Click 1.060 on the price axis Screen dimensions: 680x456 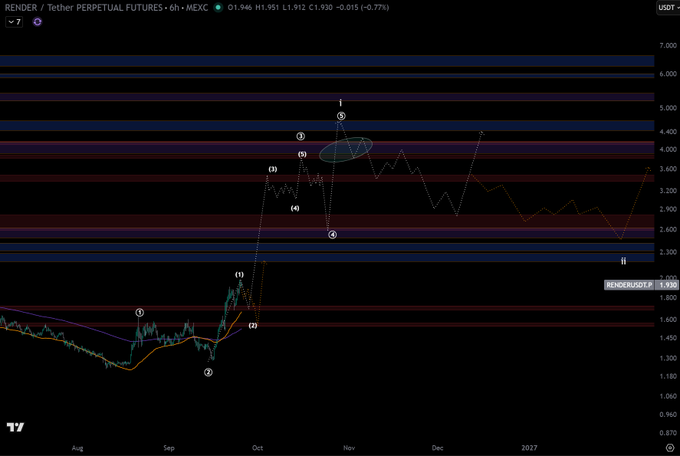coord(668,396)
